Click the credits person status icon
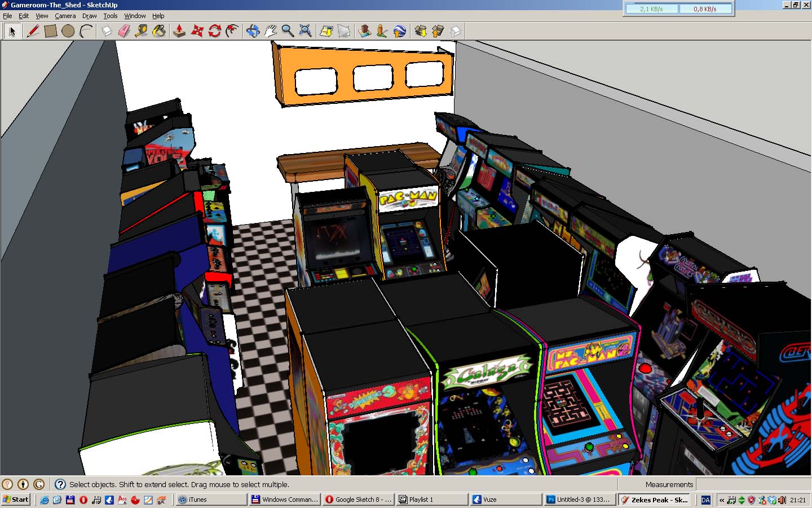 23,484
